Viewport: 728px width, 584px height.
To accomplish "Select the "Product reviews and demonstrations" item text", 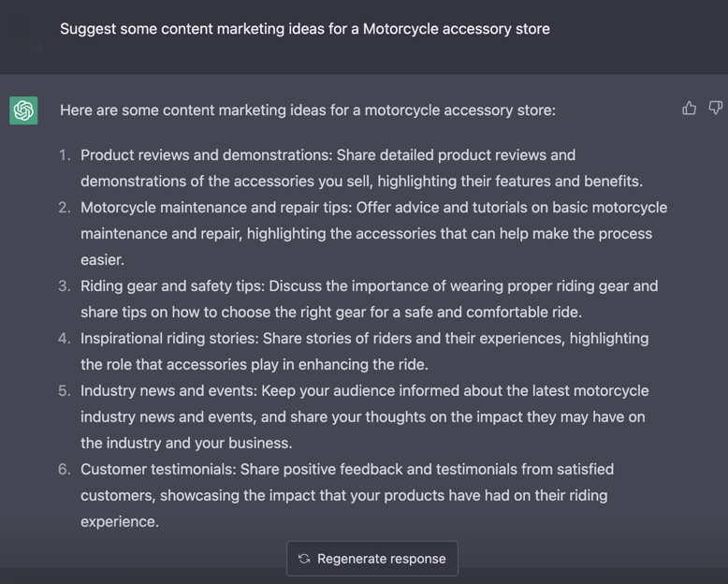I will 206,155.
